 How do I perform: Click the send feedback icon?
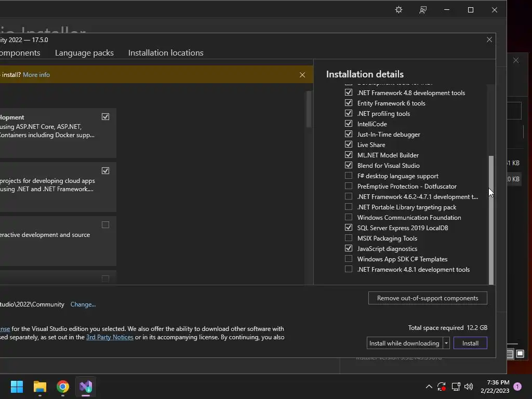point(423,10)
